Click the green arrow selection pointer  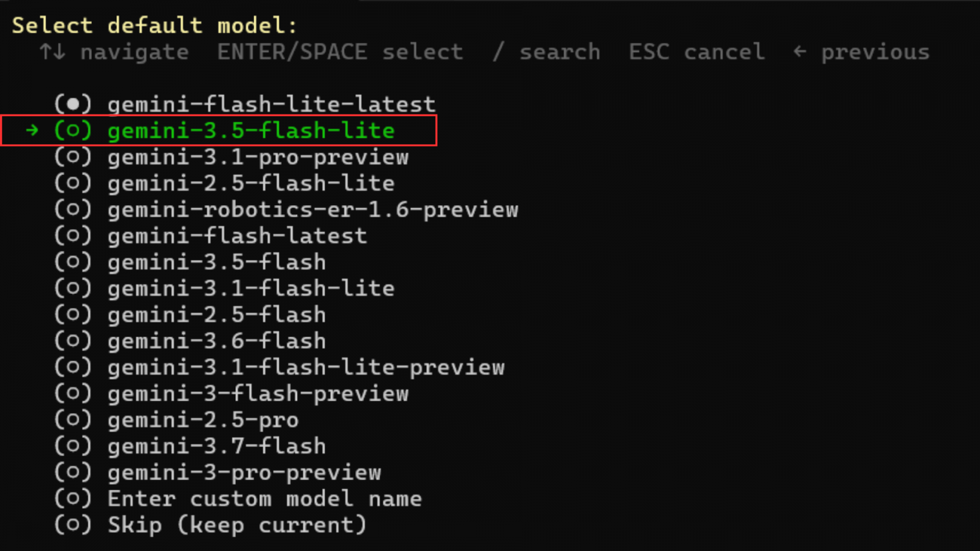[x=32, y=130]
